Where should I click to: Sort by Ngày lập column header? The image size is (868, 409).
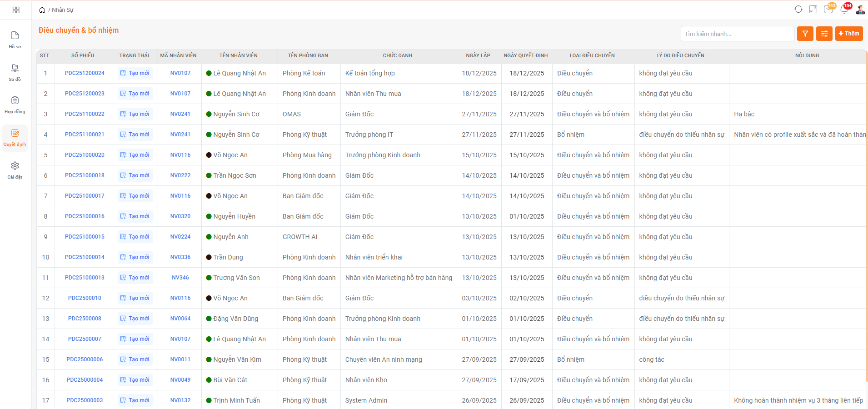point(478,55)
